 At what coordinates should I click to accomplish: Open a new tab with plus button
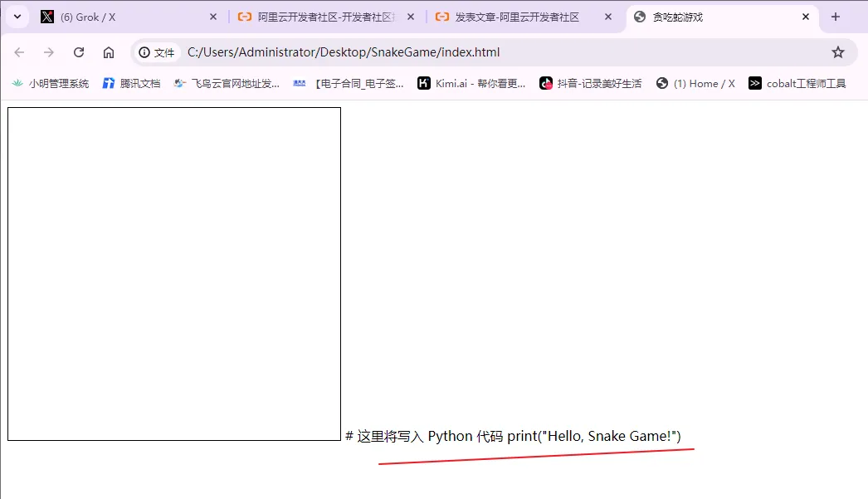(836, 17)
